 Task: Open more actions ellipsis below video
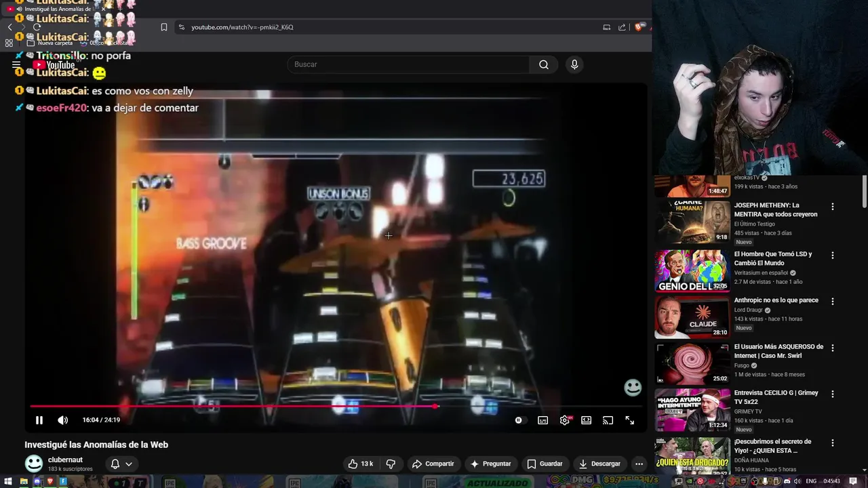coord(639,464)
